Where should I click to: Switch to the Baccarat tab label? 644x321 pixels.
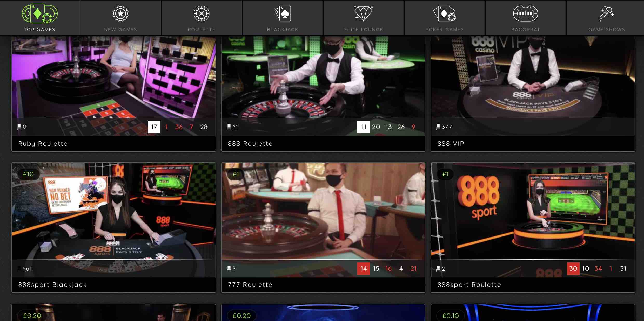coord(526,30)
